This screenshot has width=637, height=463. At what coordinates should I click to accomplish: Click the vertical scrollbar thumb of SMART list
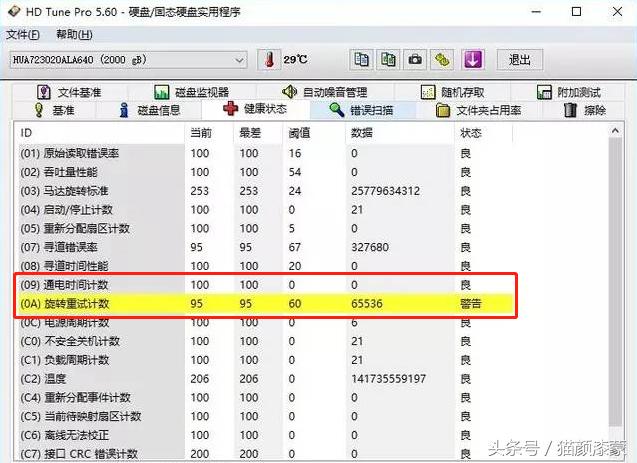(x=615, y=283)
